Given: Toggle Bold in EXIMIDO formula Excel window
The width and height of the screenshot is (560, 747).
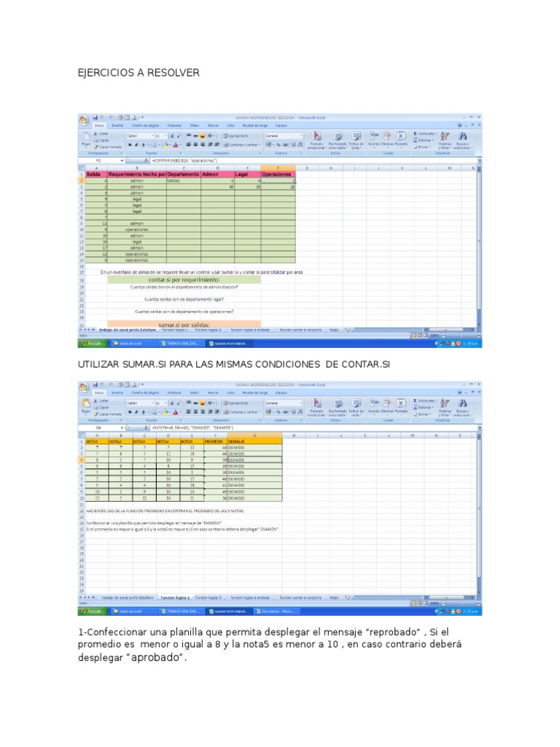Looking at the screenshot, I should click(x=130, y=412).
